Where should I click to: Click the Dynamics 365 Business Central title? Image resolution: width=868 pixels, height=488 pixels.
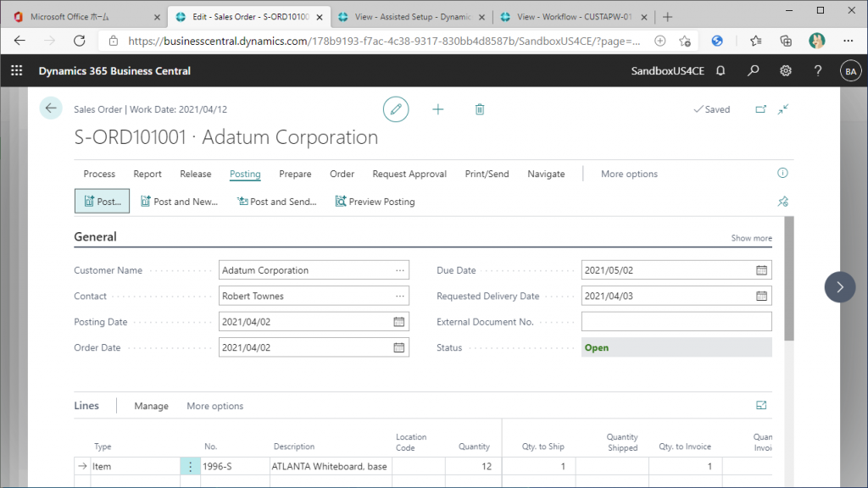point(114,71)
